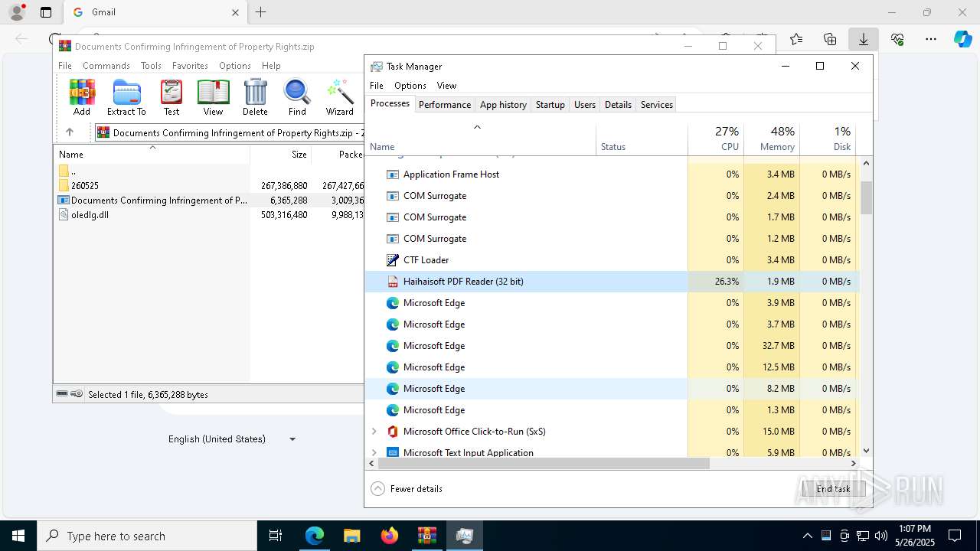Select the CTF Loader process

point(612,260)
